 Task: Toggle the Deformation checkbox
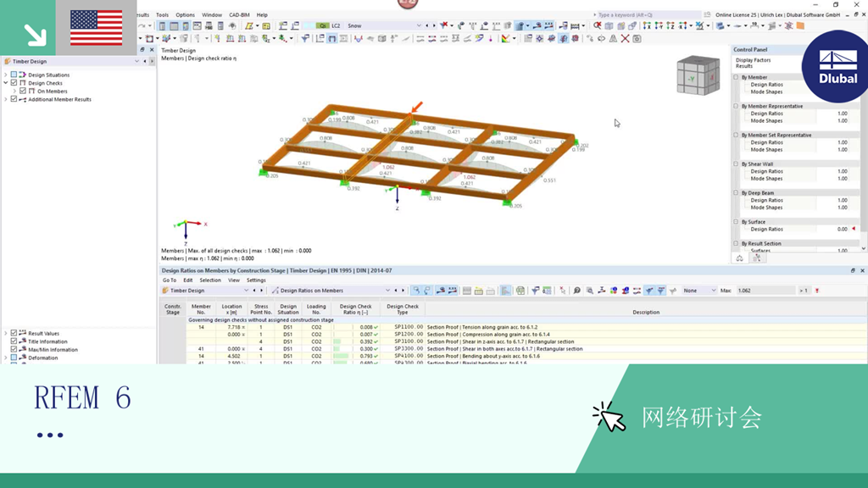pos(14,358)
